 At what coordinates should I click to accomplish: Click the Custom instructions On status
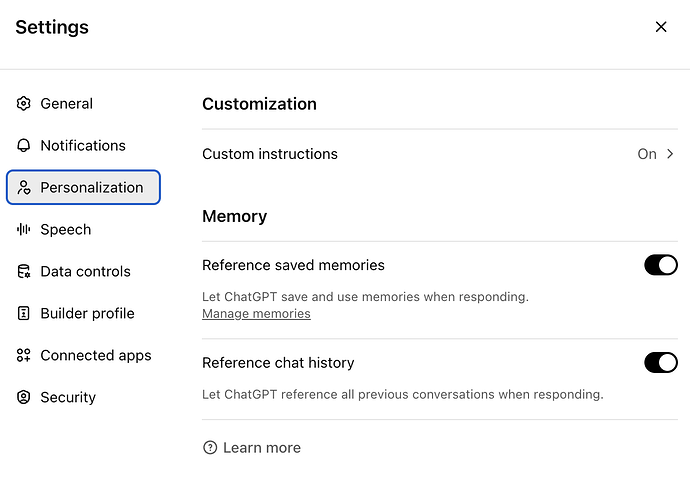(x=647, y=154)
